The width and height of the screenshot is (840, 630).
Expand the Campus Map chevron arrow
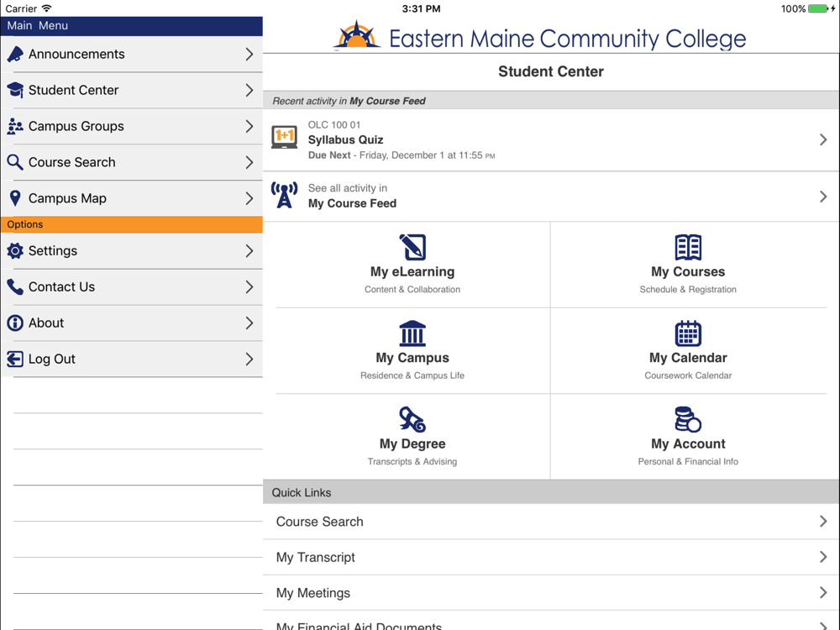[x=249, y=198]
